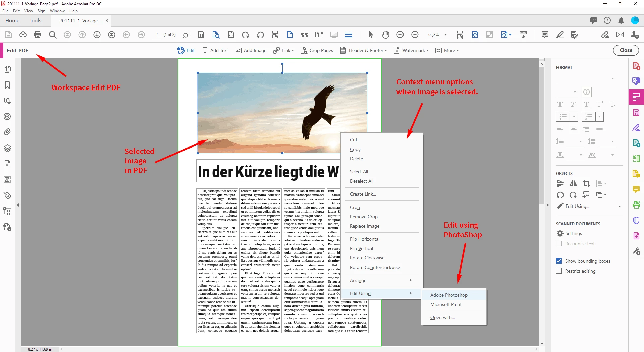Open the View menu

[29, 11]
